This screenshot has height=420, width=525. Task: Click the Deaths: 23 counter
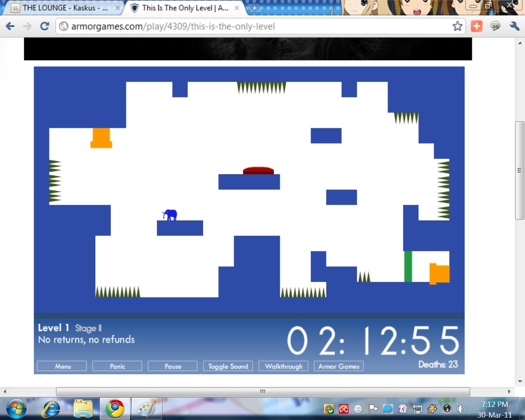(x=438, y=364)
